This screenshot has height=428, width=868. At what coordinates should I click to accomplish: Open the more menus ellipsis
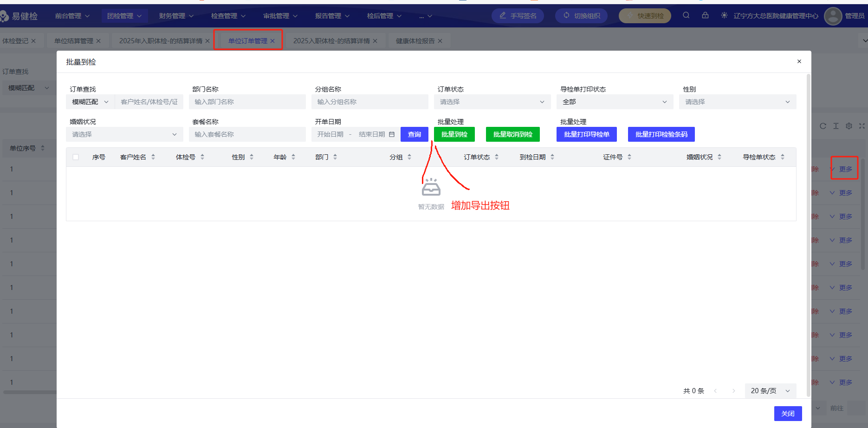425,16
